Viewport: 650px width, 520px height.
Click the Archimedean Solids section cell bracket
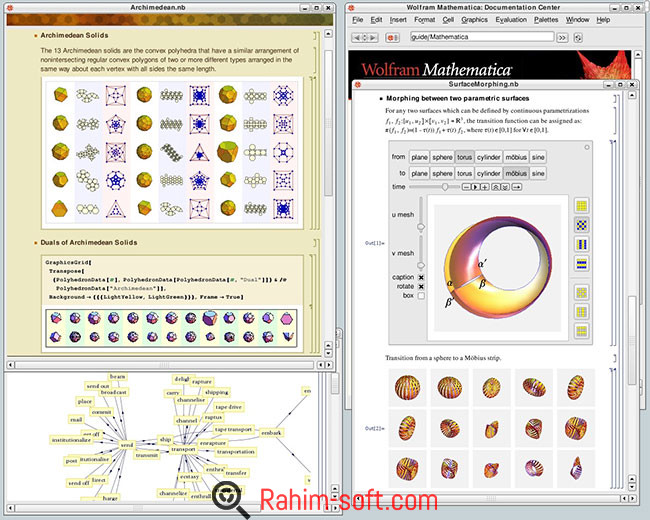tap(316, 36)
